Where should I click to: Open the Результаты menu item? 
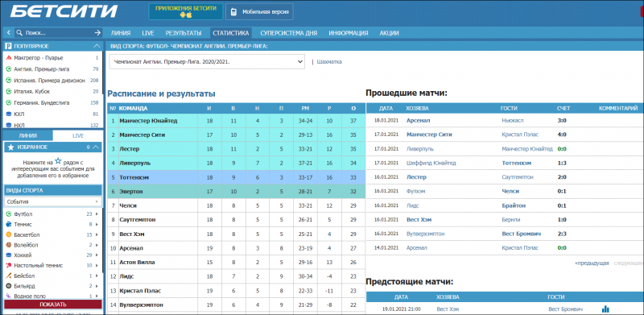(x=184, y=33)
